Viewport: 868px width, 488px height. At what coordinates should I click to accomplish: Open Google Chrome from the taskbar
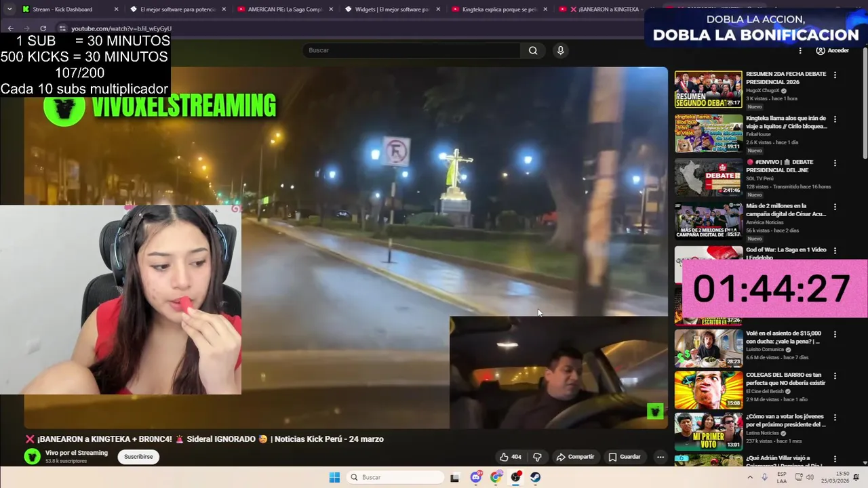click(x=496, y=477)
